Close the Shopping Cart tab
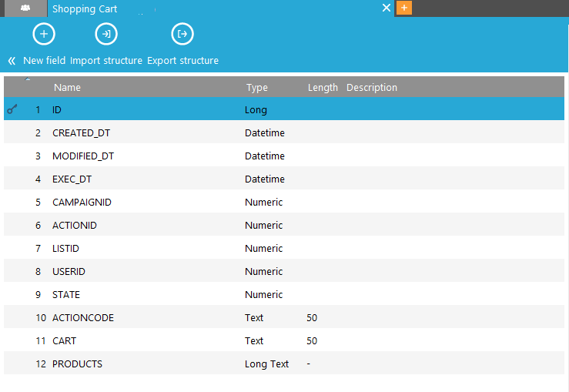 pos(387,8)
